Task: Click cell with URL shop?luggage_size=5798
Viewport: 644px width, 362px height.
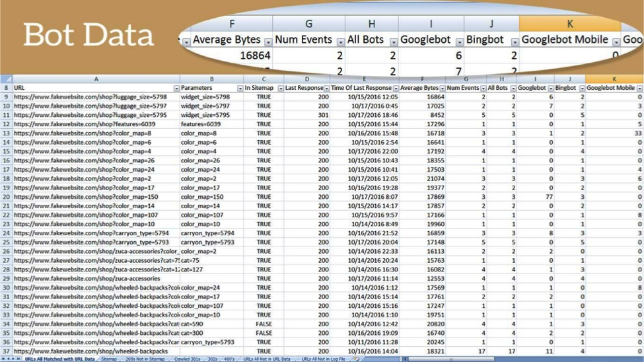Action: (96, 97)
